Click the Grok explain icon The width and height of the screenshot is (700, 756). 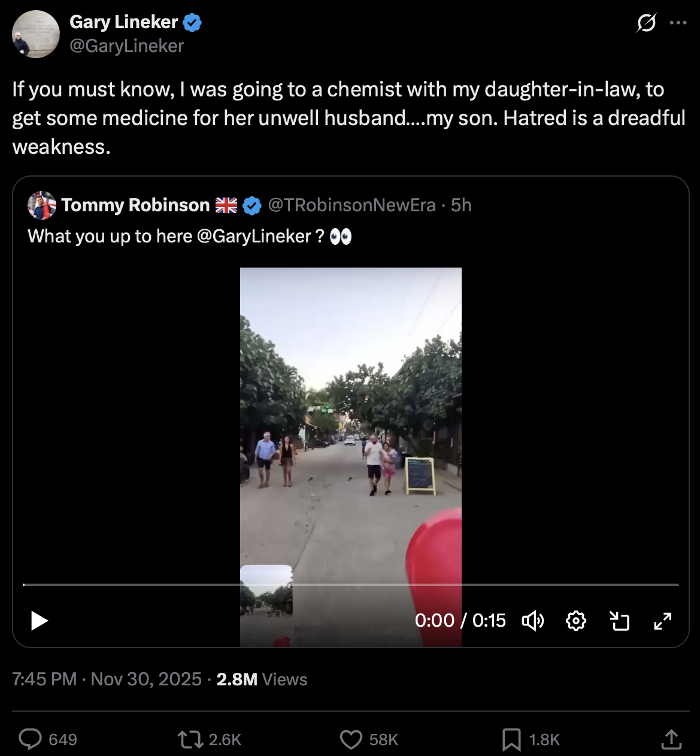[x=647, y=23]
